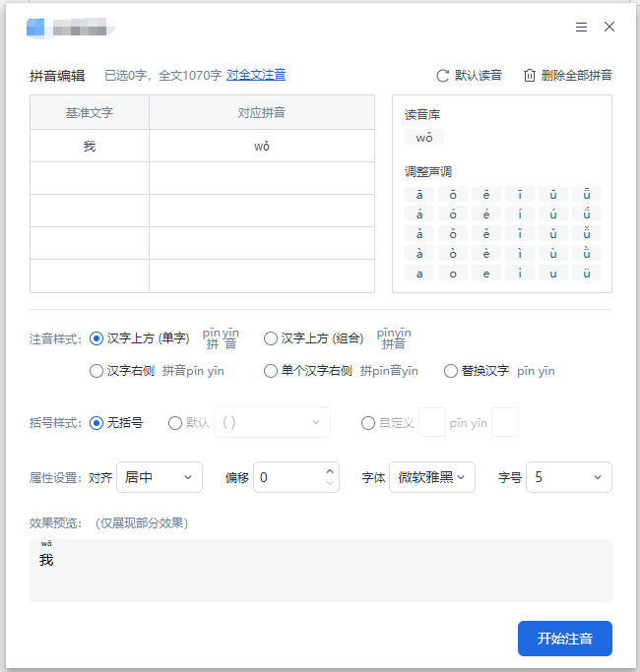Pick tone letter ǚ
640x672 pixels.
(587, 233)
